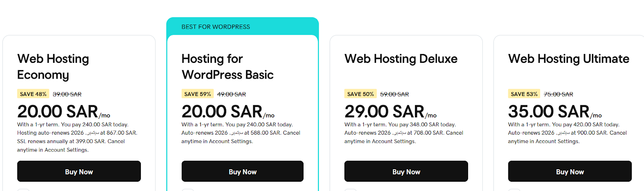644x191 pixels.
Task: Tap the SAVE 53% discount badge
Action: (x=524, y=94)
